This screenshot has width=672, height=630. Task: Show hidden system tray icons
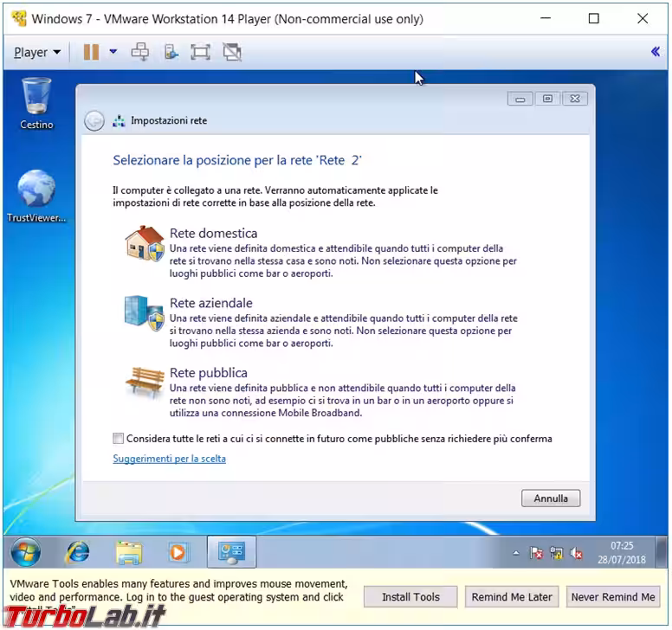pyautogui.click(x=516, y=553)
